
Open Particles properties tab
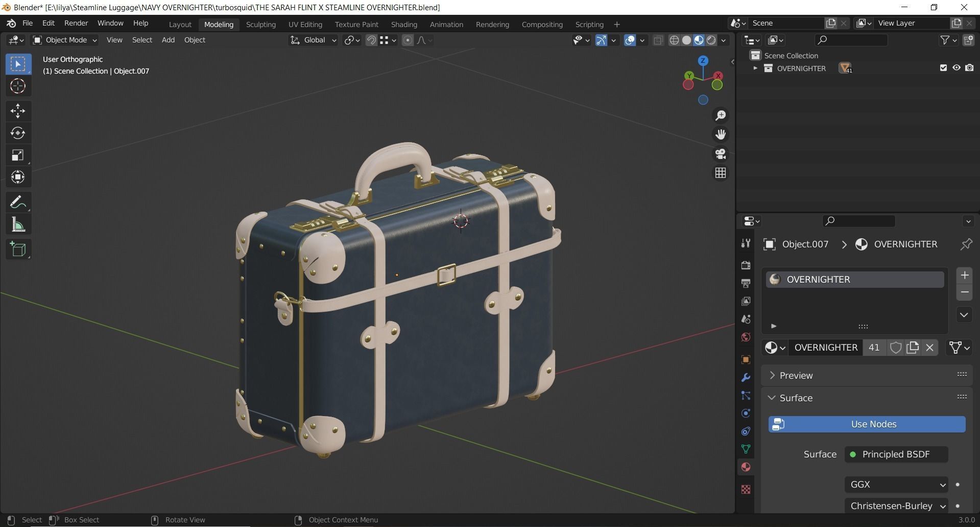[746, 396]
